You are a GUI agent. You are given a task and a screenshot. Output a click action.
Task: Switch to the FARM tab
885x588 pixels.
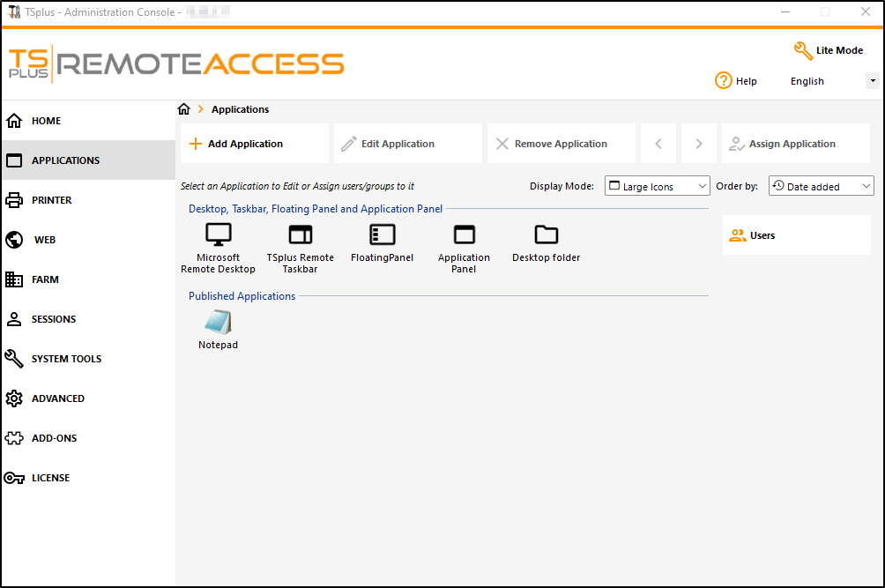coord(44,279)
